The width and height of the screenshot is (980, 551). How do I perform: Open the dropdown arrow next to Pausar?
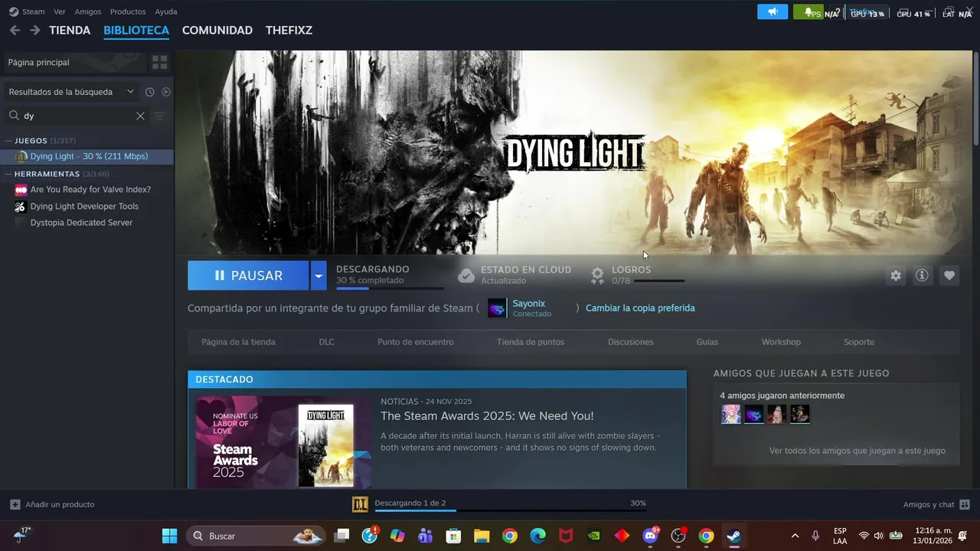[x=318, y=275]
